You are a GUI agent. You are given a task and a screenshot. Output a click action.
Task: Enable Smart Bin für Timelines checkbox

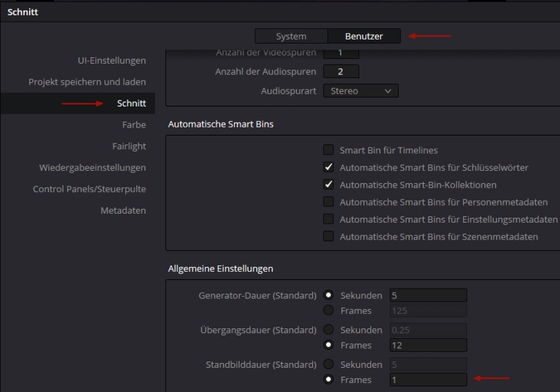click(x=329, y=150)
